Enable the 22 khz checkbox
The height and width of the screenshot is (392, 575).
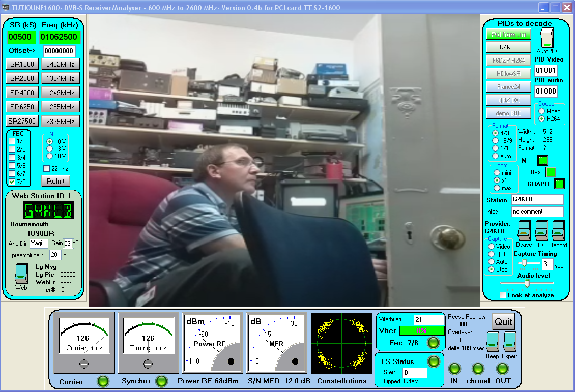tap(47, 168)
